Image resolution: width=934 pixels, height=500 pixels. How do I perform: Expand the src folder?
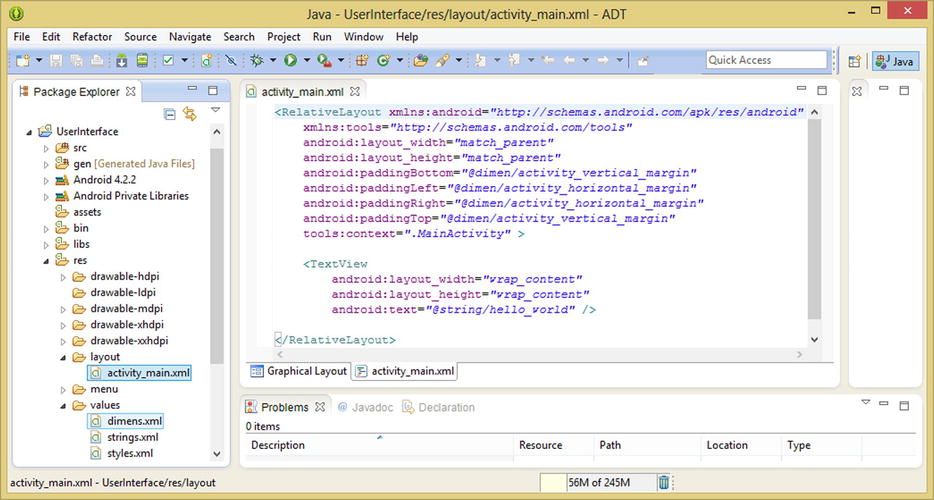click(46, 148)
